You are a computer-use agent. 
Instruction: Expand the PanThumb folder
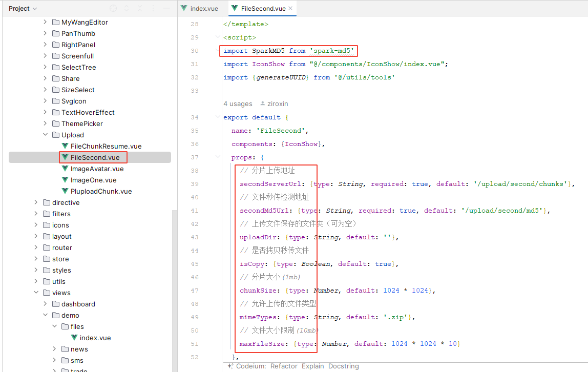click(x=45, y=33)
